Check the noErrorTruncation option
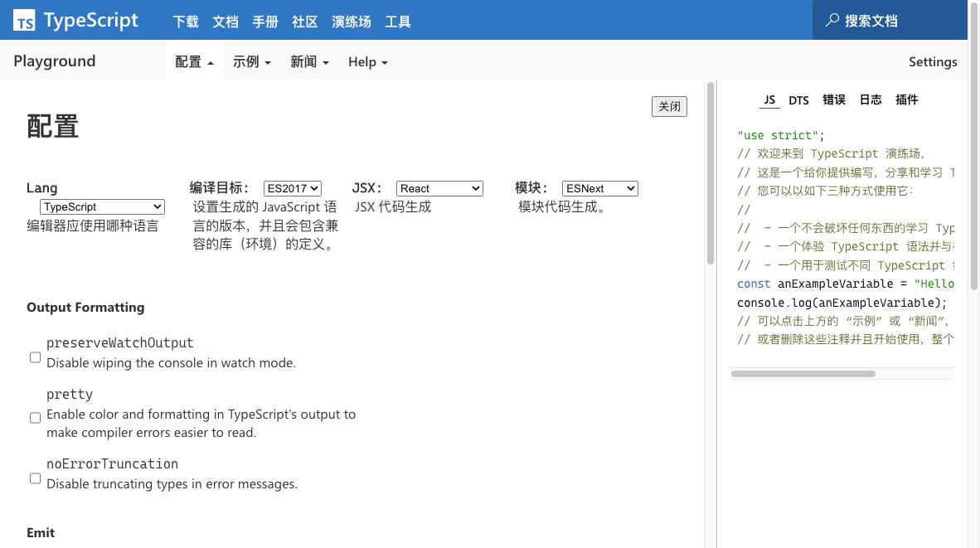This screenshot has width=980, height=548. coord(35,478)
